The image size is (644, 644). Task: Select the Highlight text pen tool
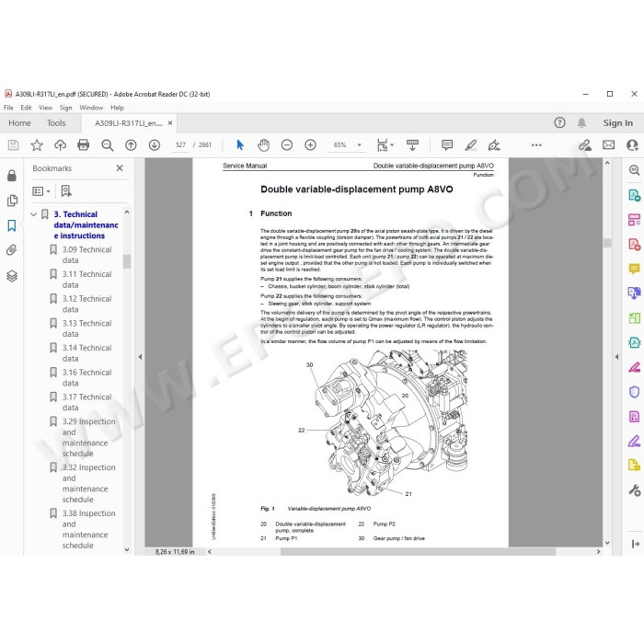[x=471, y=145]
